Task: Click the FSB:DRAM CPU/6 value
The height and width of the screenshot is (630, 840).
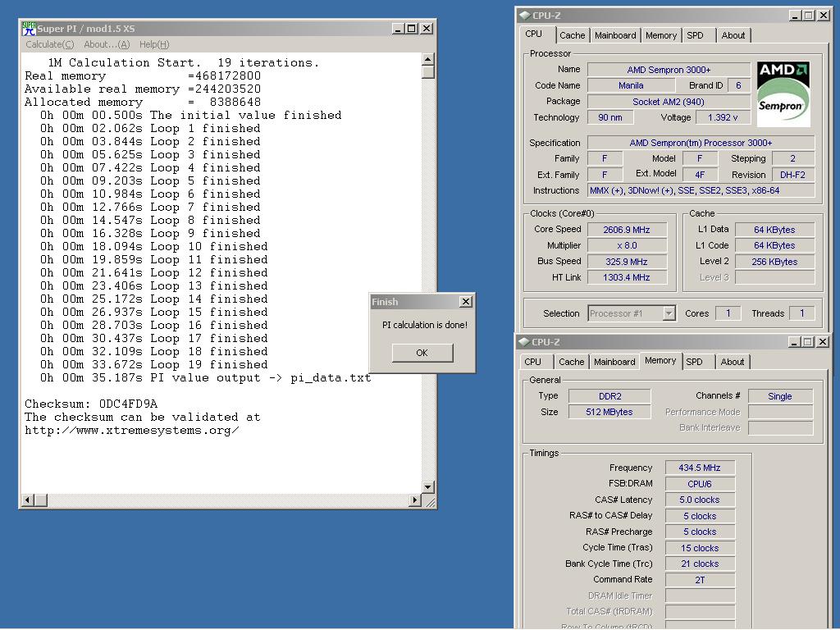Action: click(x=700, y=484)
